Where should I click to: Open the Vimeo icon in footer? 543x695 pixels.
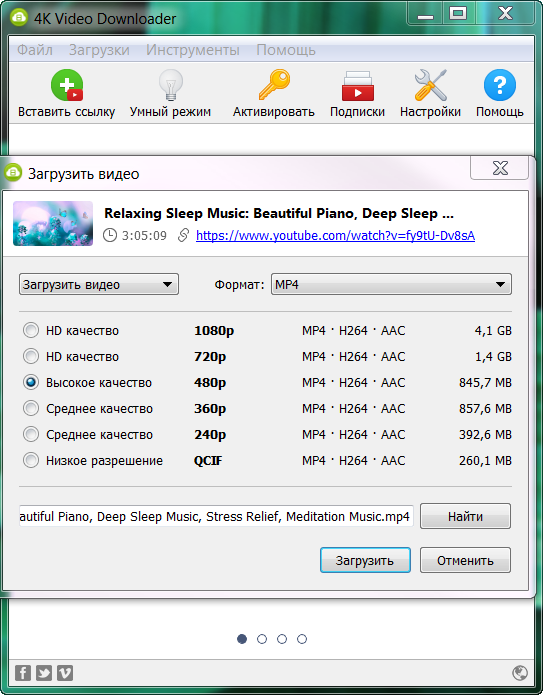65,673
